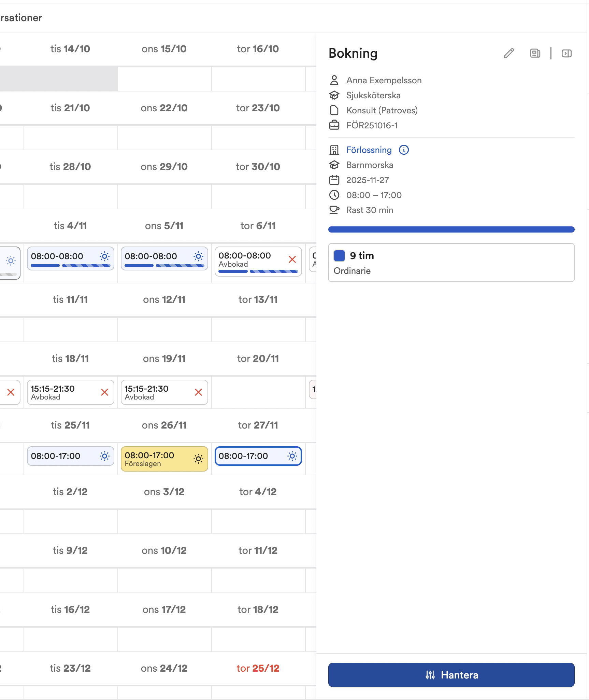
Task: Click the Konsult (Patroves) text
Action: click(382, 110)
